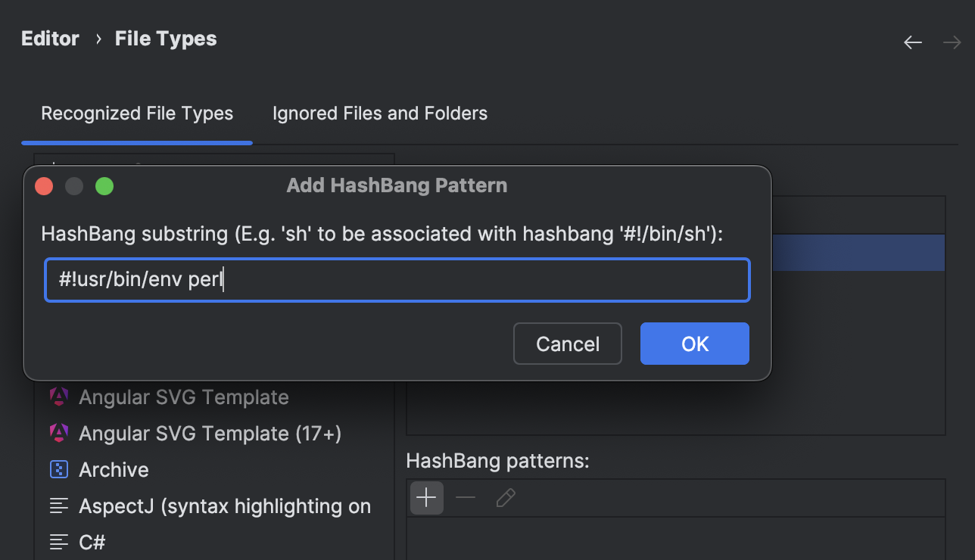Select Archive in the file types list
Viewport: 975px width, 560px height.
[x=114, y=469]
